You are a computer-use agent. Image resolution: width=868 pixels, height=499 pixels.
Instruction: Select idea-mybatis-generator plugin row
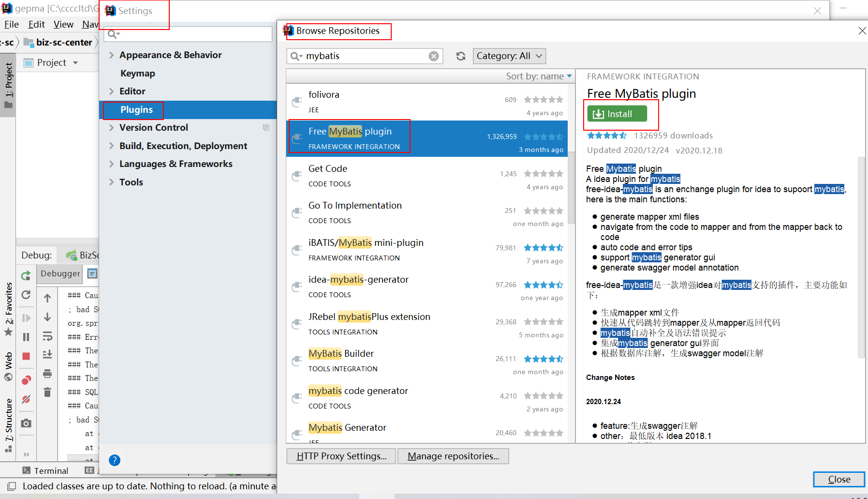[x=427, y=287]
